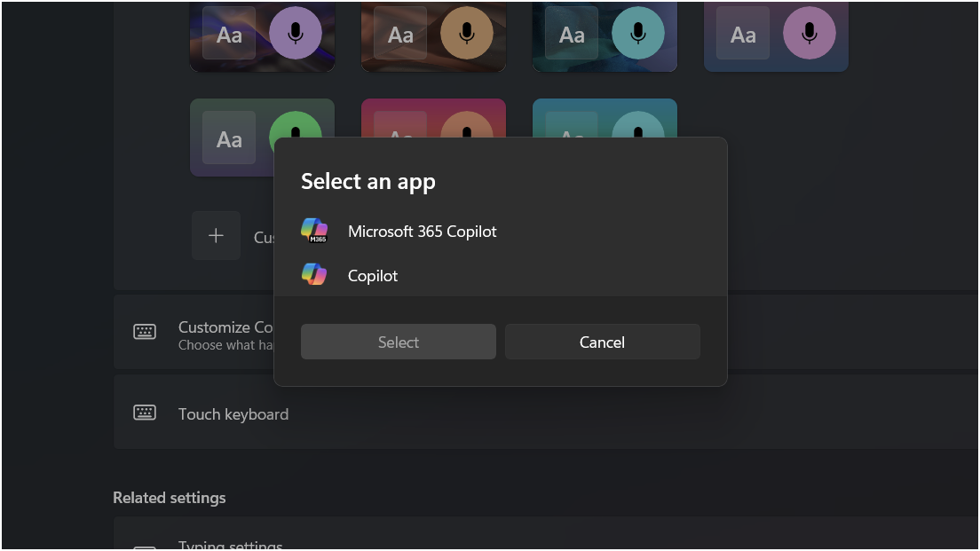Confirm with the Select button
The width and height of the screenshot is (980, 551).
click(x=398, y=342)
